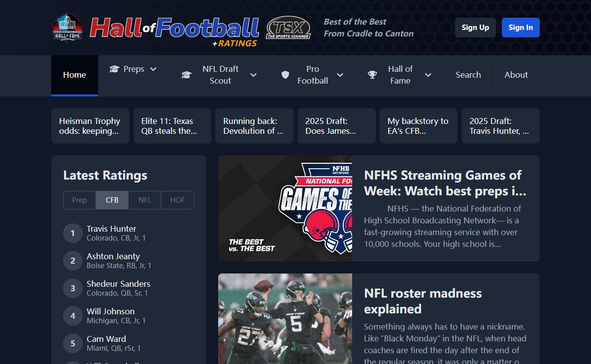
Task: Open the NFL roster madness explained headline
Action: 423,301
